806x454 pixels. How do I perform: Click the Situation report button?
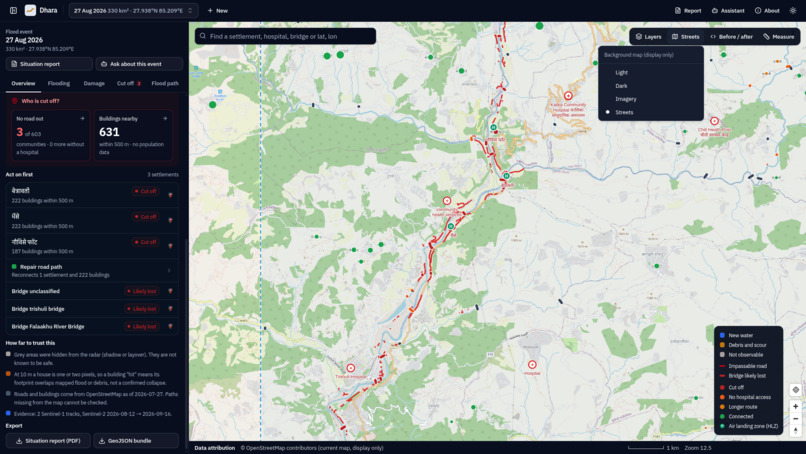click(49, 64)
